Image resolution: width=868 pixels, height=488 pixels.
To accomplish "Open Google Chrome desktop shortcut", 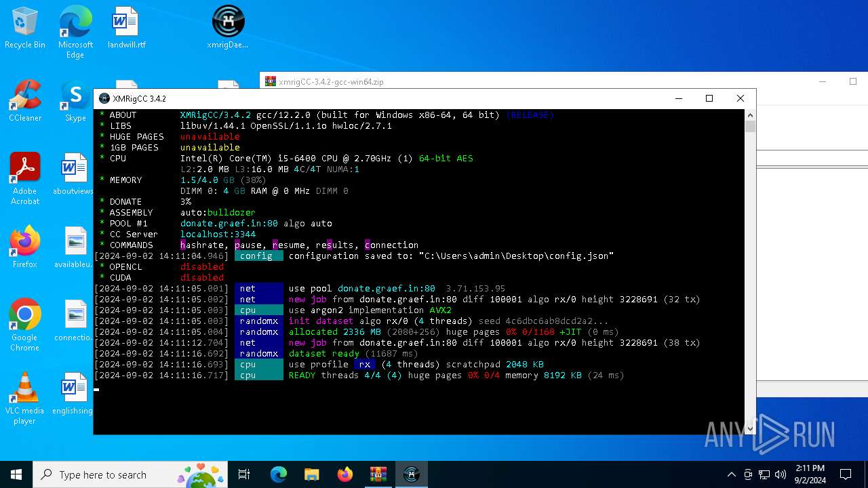I will point(25,325).
